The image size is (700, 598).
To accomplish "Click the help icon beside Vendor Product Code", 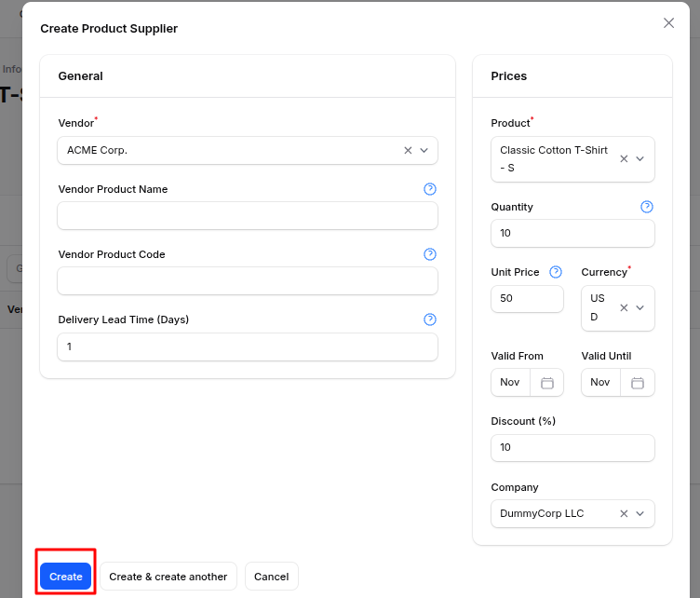I will (430, 254).
